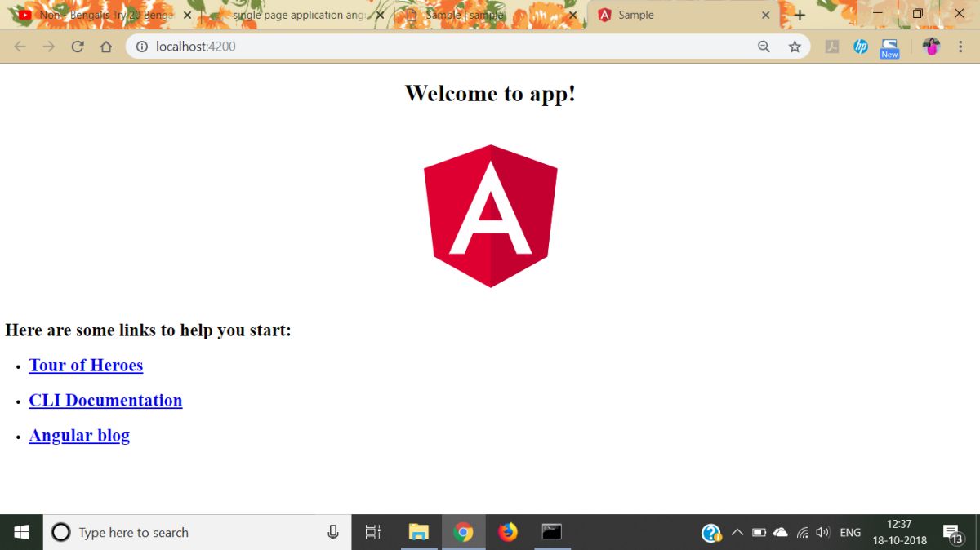Activate the taskbar microphone voice search
Image resolution: width=980 pixels, height=550 pixels.
click(333, 532)
